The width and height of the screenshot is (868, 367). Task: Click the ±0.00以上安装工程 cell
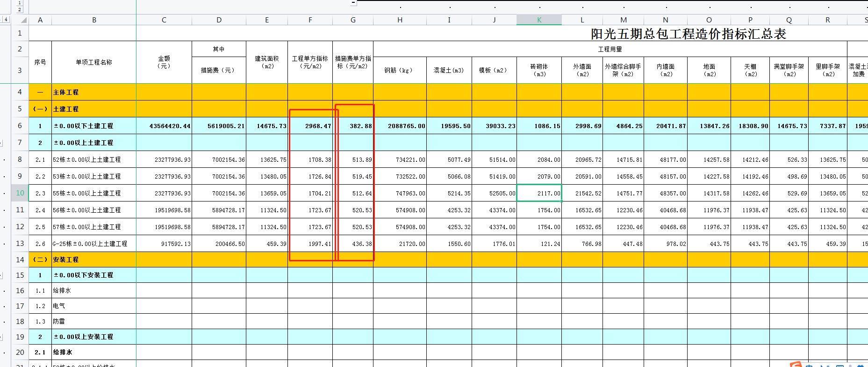94,337
